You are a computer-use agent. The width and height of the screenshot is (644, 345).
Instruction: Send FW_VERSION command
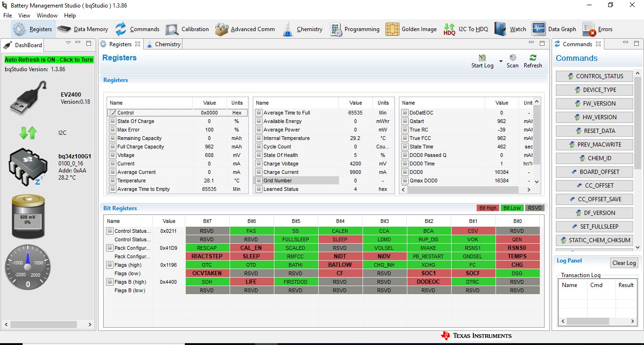[595, 104]
